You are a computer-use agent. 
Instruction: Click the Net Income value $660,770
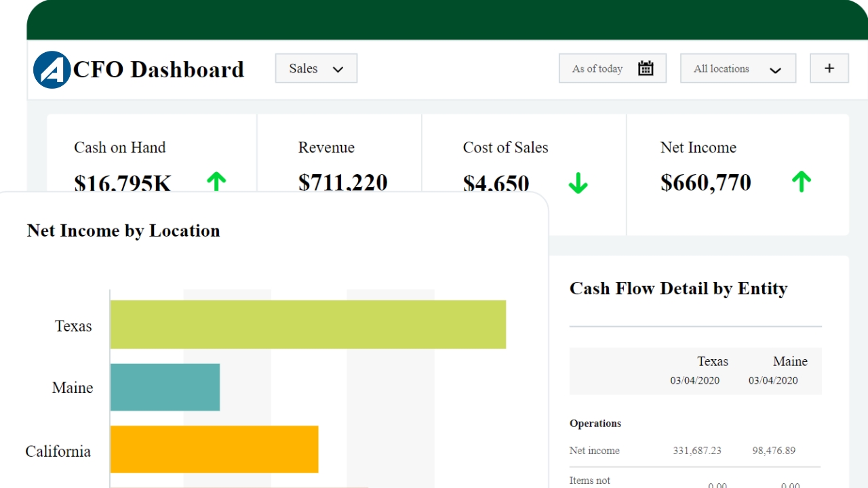(x=706, y=182)
